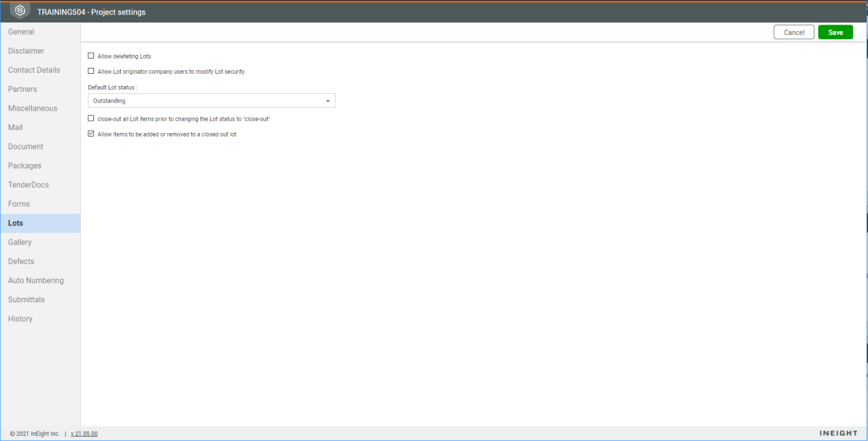868x441 pixels.
Task: Open the Default Lot status dropdown
Action: 211,101
